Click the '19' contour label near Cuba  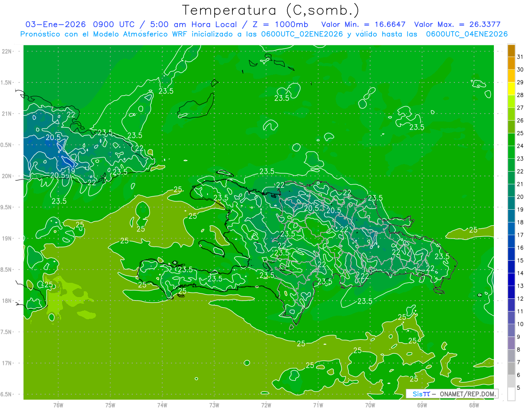[71, 171]
